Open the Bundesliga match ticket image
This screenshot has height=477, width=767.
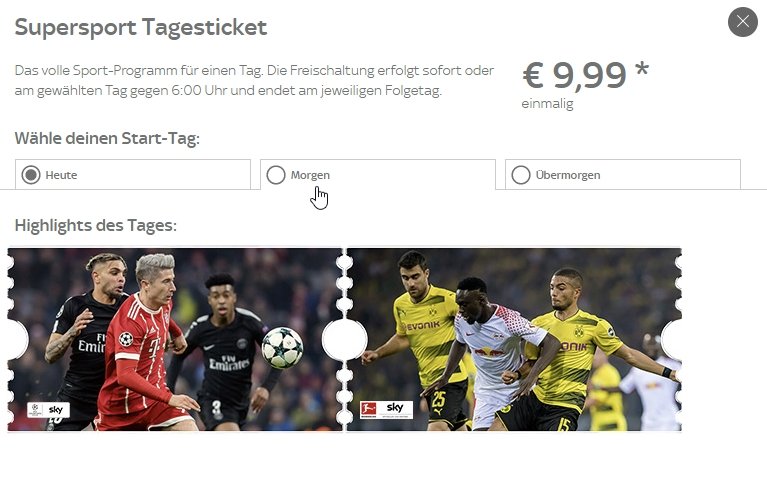coord(514,340)
